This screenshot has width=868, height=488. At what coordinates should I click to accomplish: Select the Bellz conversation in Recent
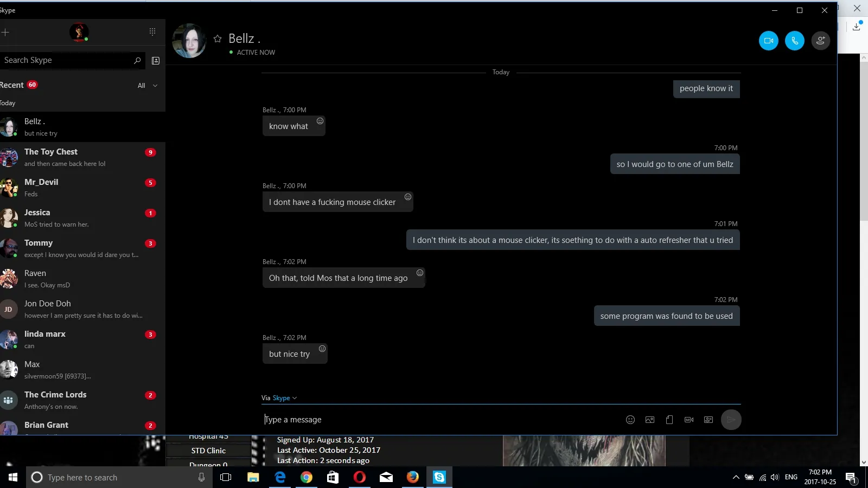82,127
